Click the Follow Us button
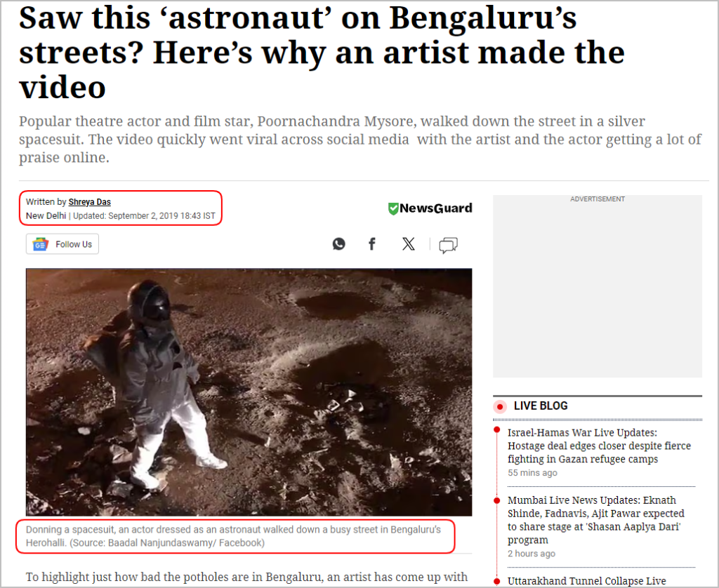The width and height of the screenshot is (719, 588). [62, 244]
